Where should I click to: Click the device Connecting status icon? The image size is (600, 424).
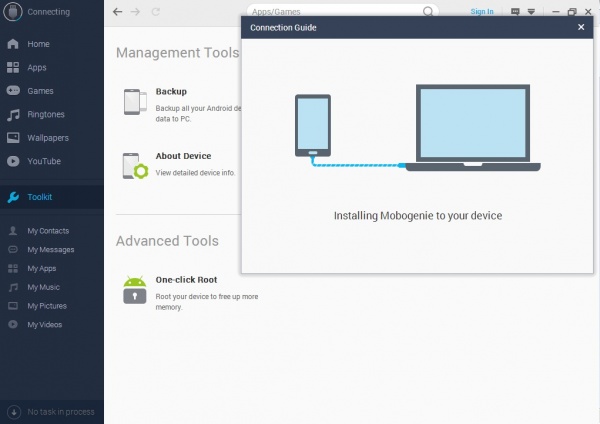click(x=13, y=11)
